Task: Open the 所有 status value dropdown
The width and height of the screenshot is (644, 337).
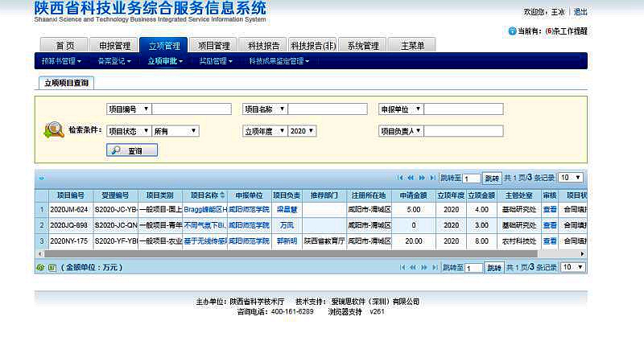Action: click(175, 130)
